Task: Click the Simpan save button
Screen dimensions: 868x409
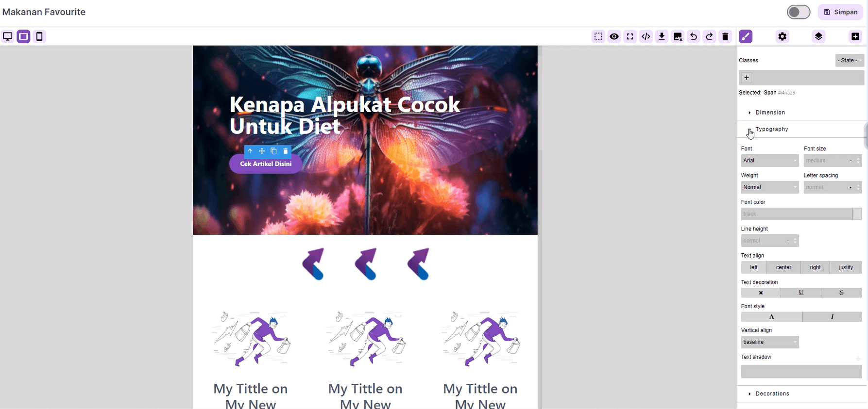Action: point(841,12)
